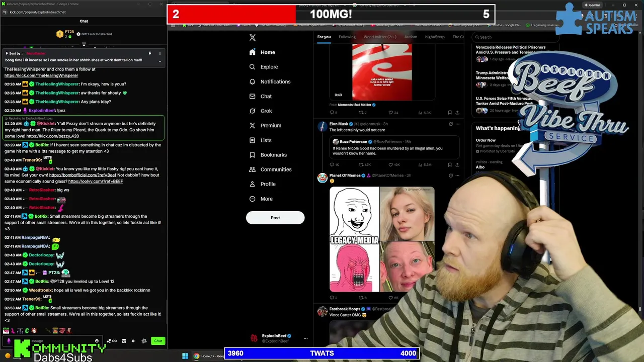The image size is (644, 362).
Task: Open the emoji picker in chat input
Action: tap(97, 341)
